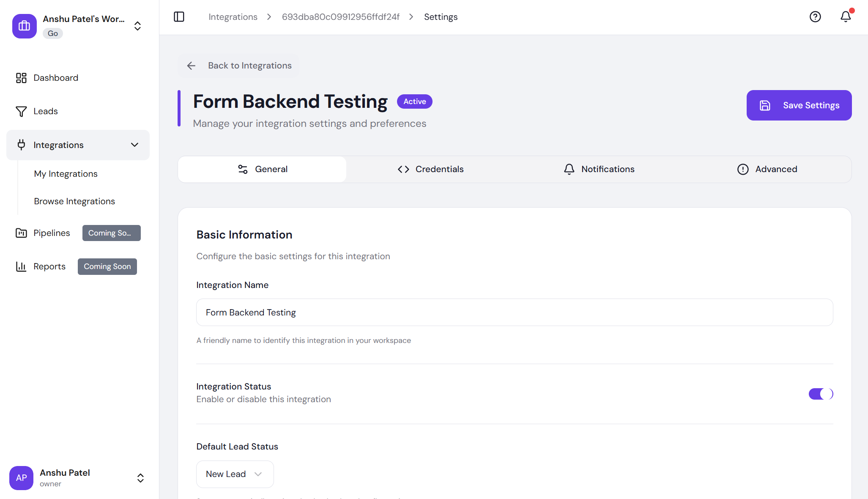Click the AP user avatar
Viewport: 868px width, 499px height.
tap(21, 478)
